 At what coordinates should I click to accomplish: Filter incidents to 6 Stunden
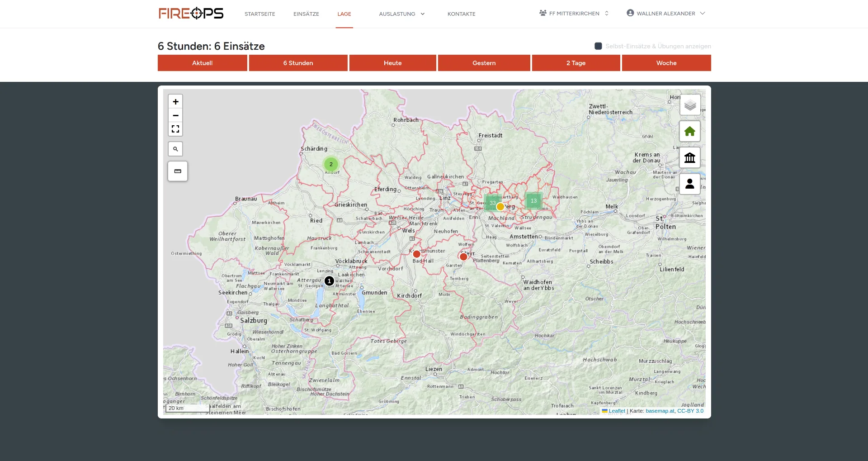(298, 63)
